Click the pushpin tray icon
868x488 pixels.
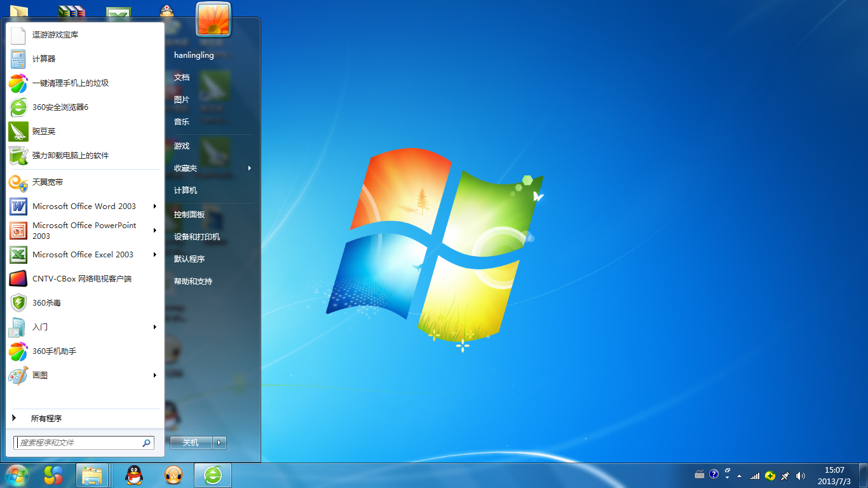785,476
